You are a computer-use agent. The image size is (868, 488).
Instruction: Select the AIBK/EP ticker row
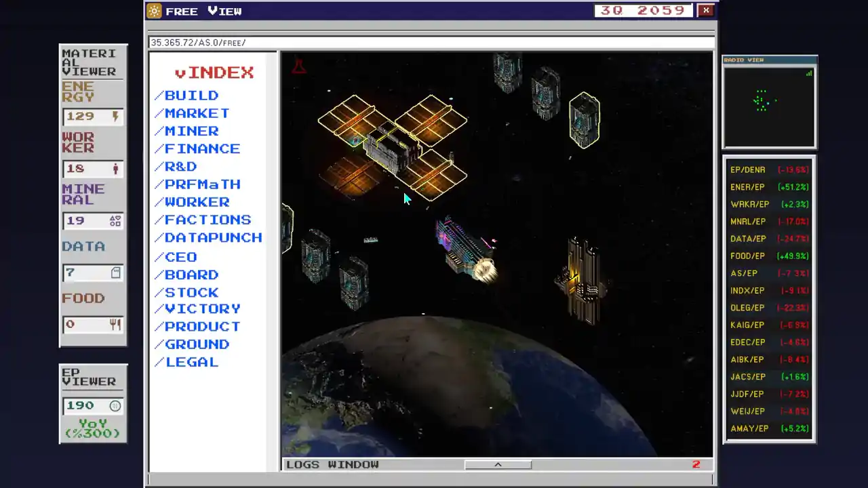[770, 360]
